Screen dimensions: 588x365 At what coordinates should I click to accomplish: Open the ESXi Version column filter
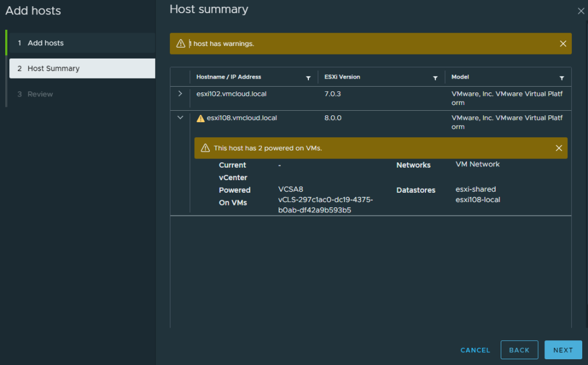pos(436,77)
